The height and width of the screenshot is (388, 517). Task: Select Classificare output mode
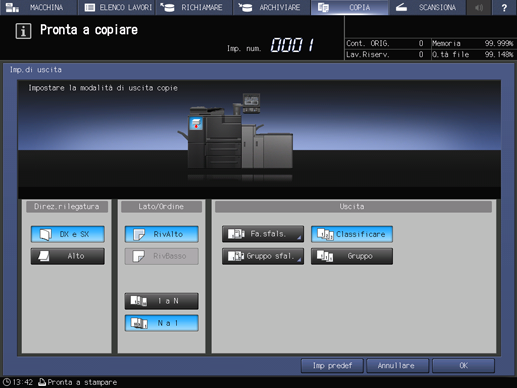click(x=352, y=234)
